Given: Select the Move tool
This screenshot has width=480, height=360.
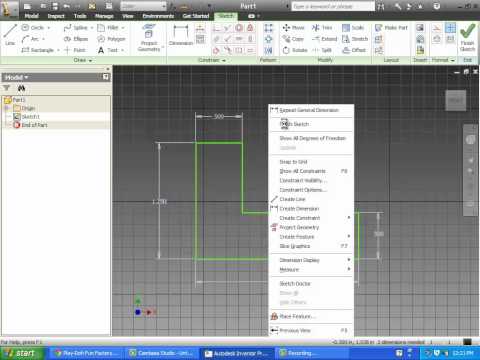Looking at the screenshot, I should (x=293, y=28).
